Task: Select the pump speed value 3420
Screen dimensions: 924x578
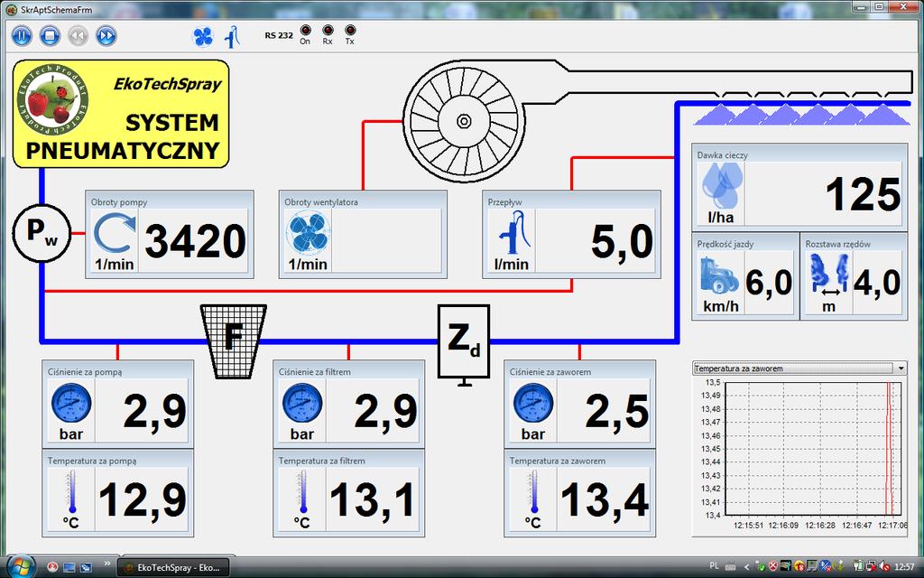Action: tap(196, 242)
